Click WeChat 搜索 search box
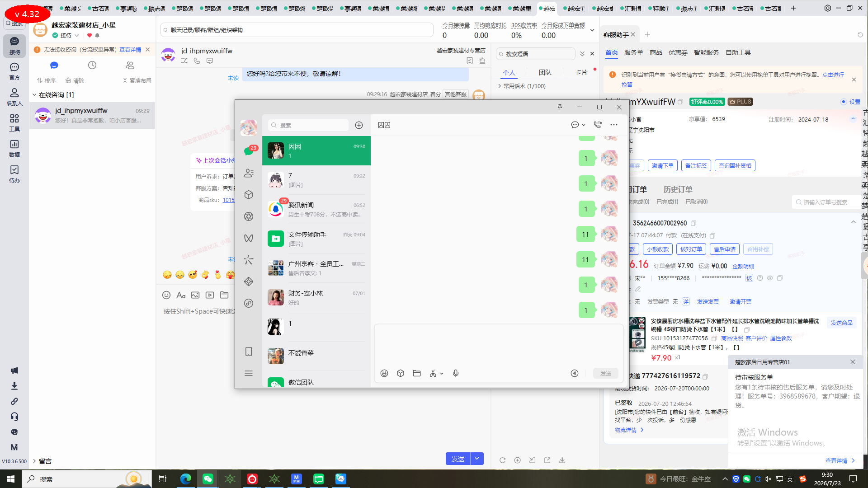The image size is (868, 488). 308,125
